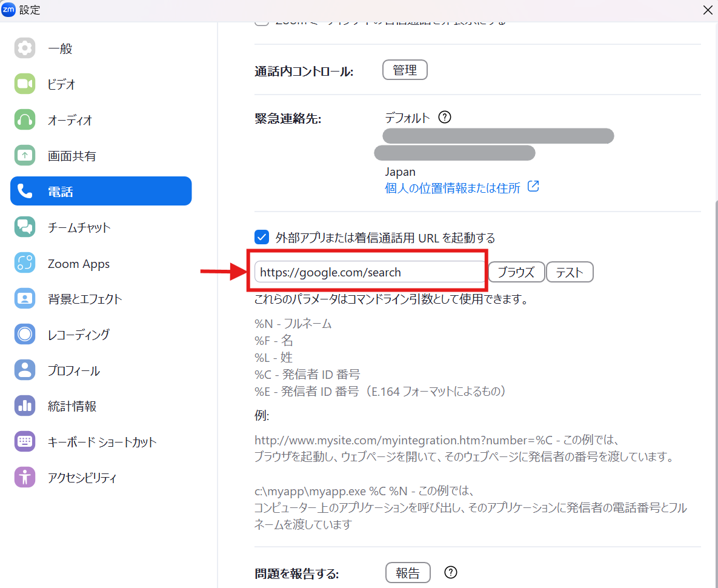Click the テスト button
The image size is (718, 588).
coord(570,272)
